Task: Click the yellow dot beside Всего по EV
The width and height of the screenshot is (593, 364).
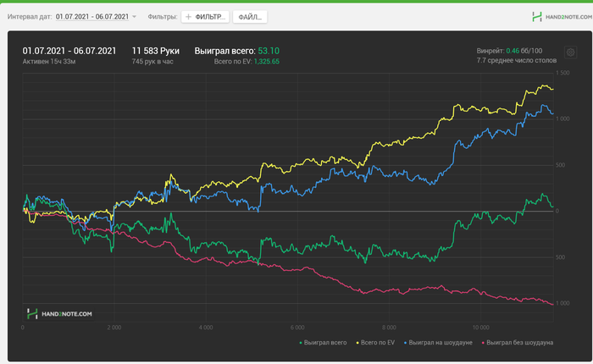Action: 357,343
